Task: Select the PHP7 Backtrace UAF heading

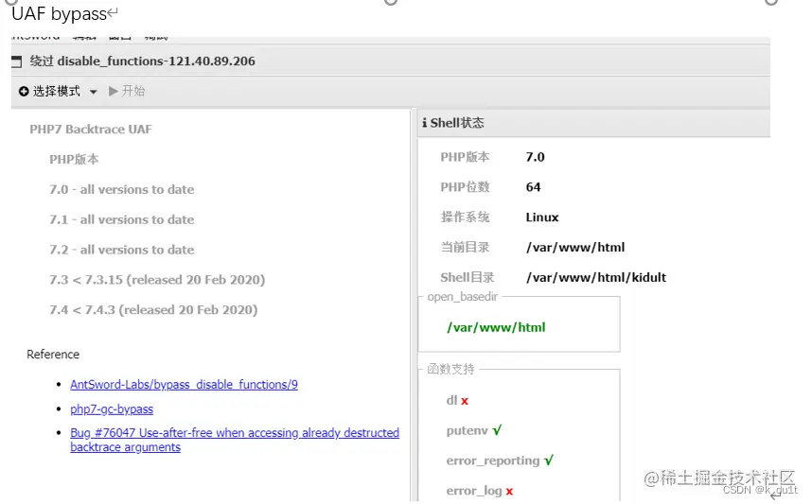Action: 91,130
